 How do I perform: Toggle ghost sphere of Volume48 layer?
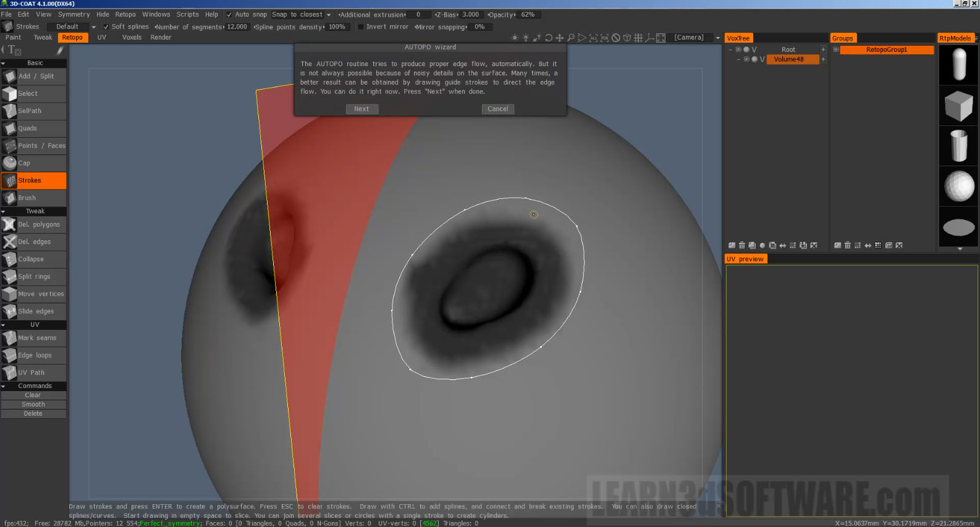754,59
